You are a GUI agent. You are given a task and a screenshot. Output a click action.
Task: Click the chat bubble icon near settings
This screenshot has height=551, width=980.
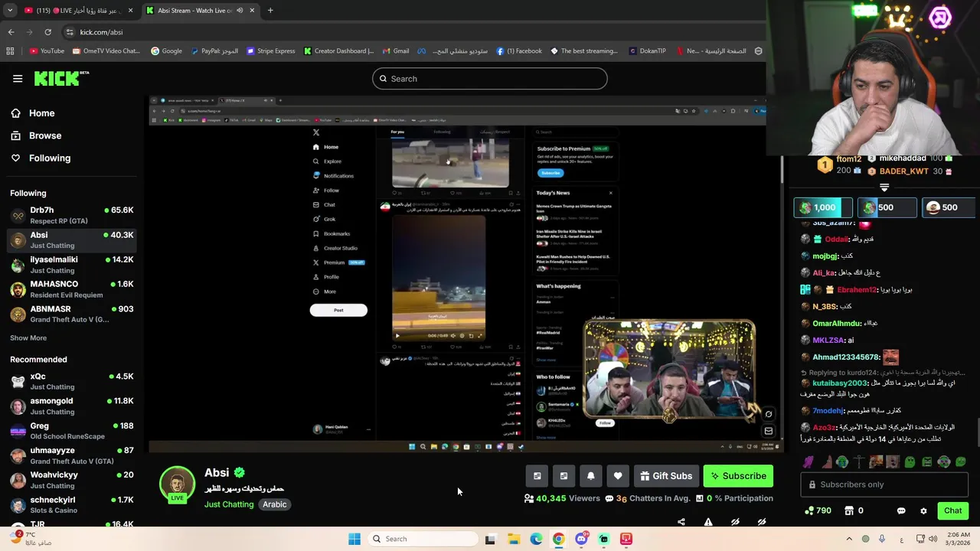coord(901,510)
